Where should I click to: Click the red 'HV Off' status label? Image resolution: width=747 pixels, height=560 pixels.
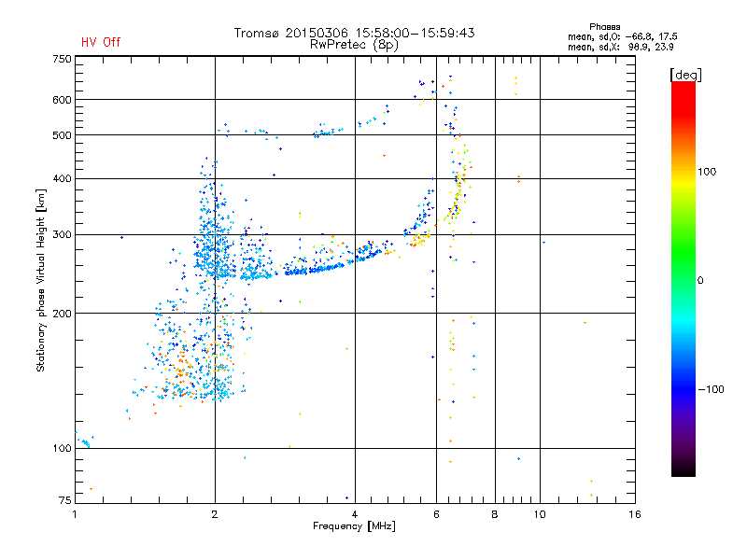tap(101, 42)
